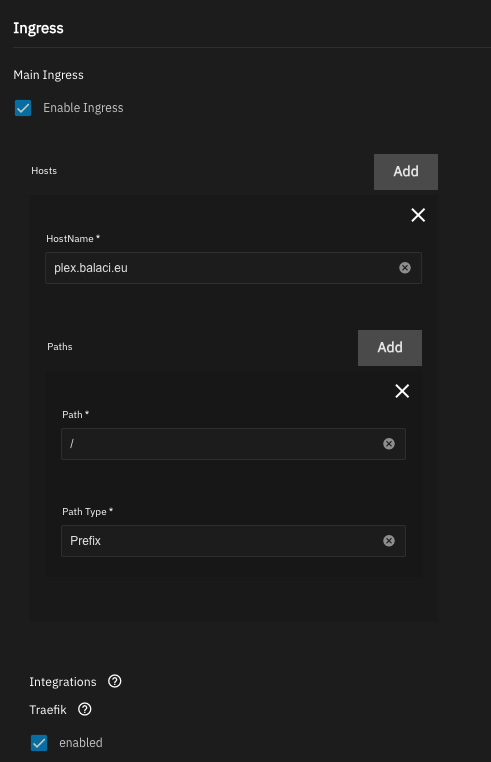Click the Main Ingress subsection label
The width and height of the screenshot is (491, 762).
point(49,75)
